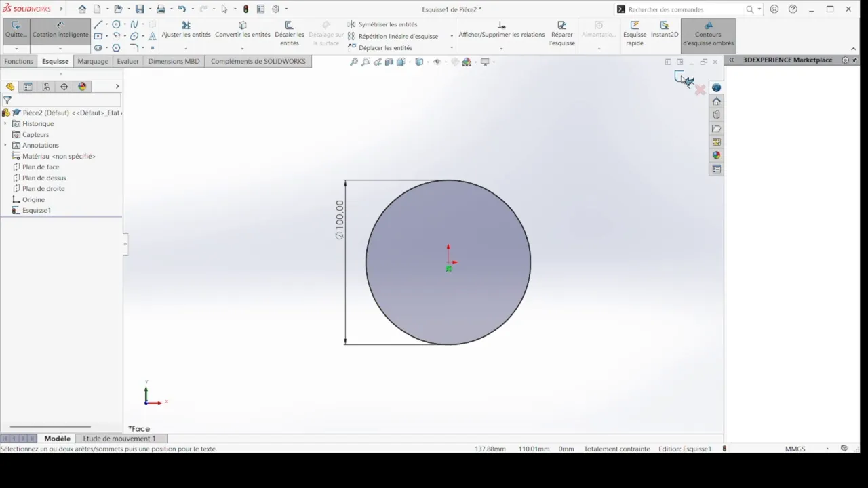The image size is (868, 488).
Task: Click Convertir les entités tool
Action: 243,30
